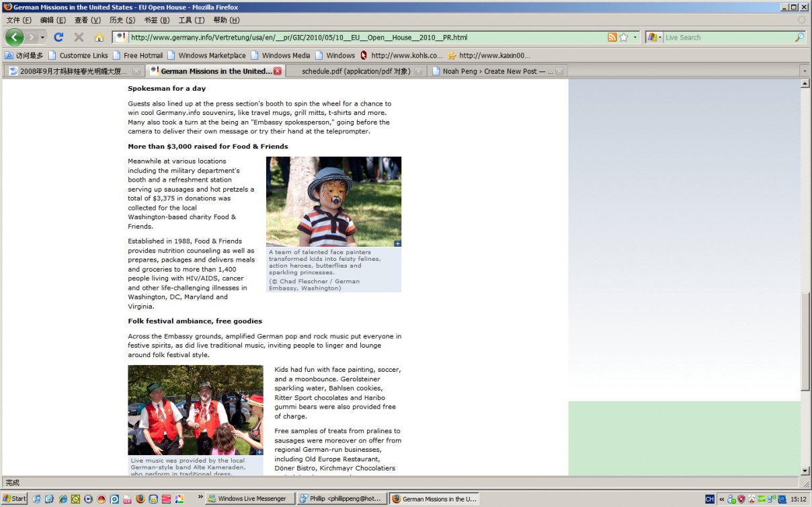Click the red security shield tray icon
Image resolution: width=812 pixels, height=507 pixels.
741,499
